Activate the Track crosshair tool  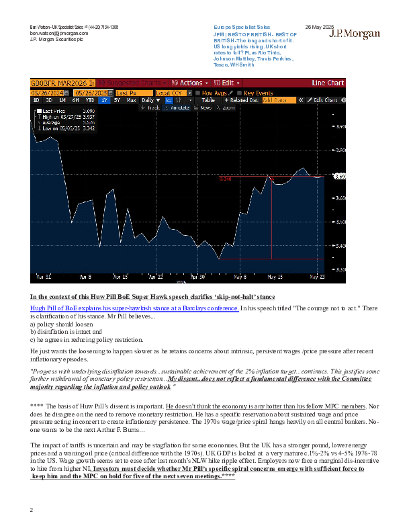[150, 107]
